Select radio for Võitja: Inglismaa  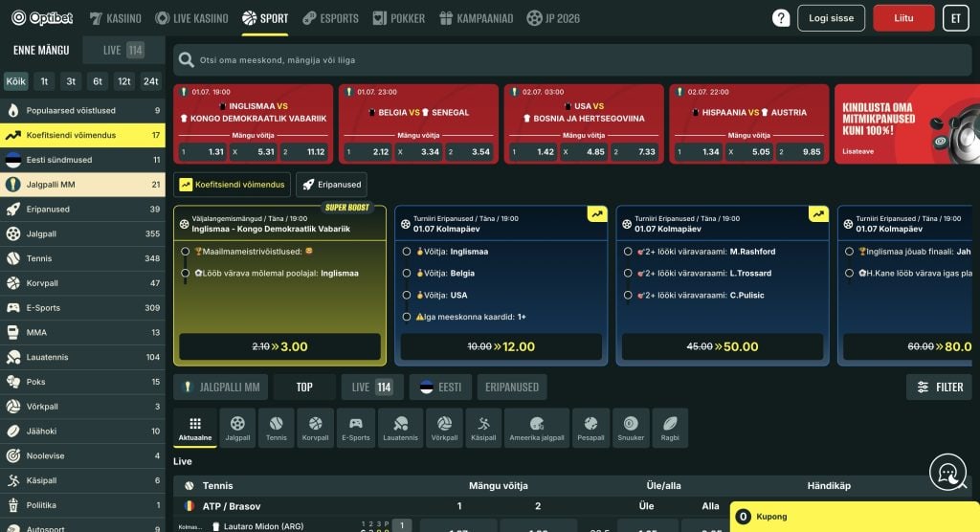coord(406,252)
